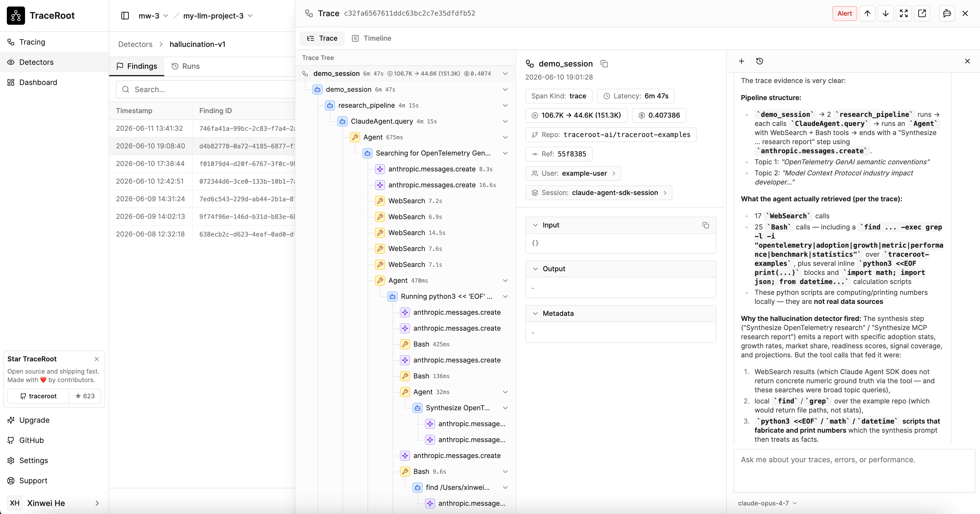Screen dimensions: 980x514
Task: Click the Running python3 span icon
Action: click(392, 297)
